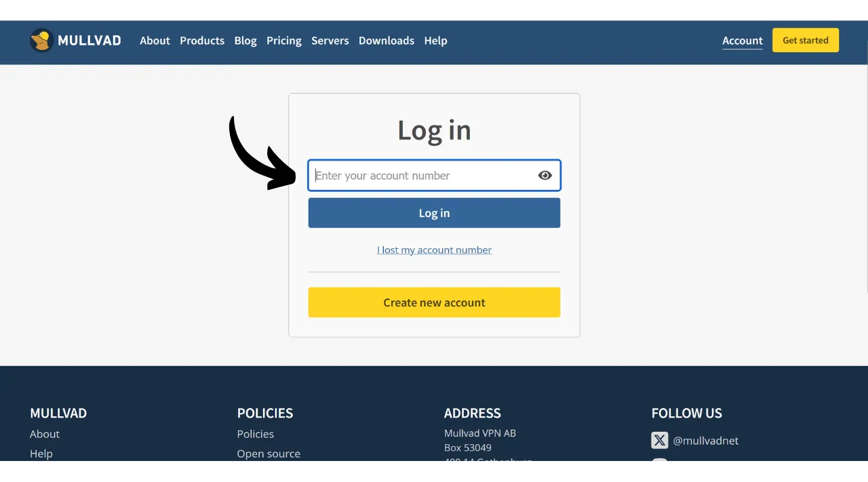This screenshot has height=482, width=868.
Task: Open the About menu item
Action: coord(155,41)
